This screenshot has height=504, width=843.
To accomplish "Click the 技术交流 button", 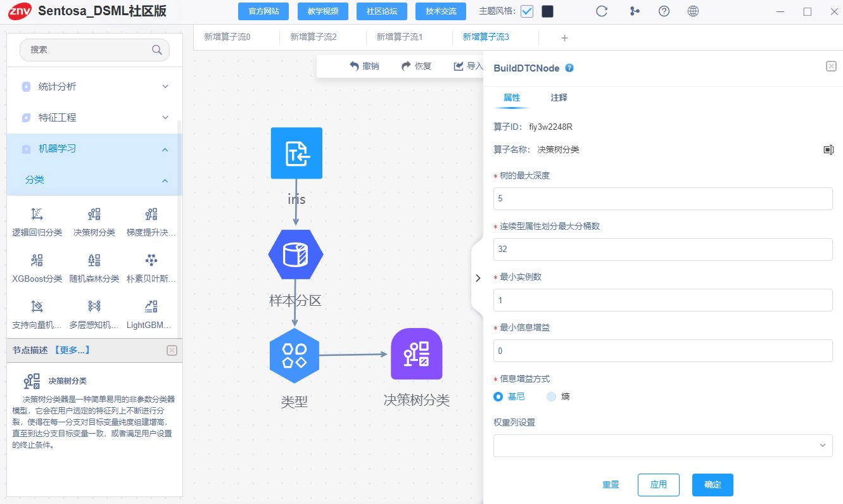I will click(x=441, y=11).
